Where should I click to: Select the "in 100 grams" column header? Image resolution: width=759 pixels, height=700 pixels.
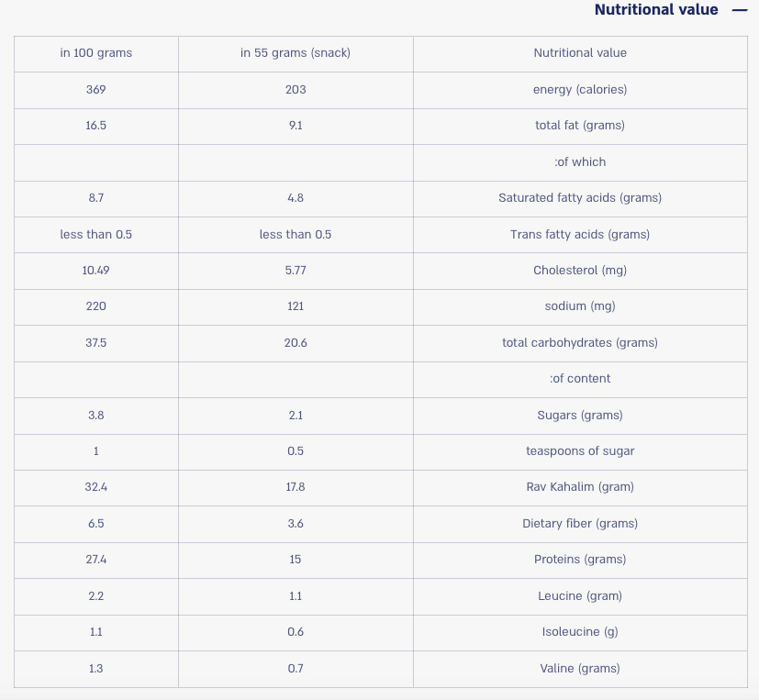pyautogui.click(x=96, y=53)
